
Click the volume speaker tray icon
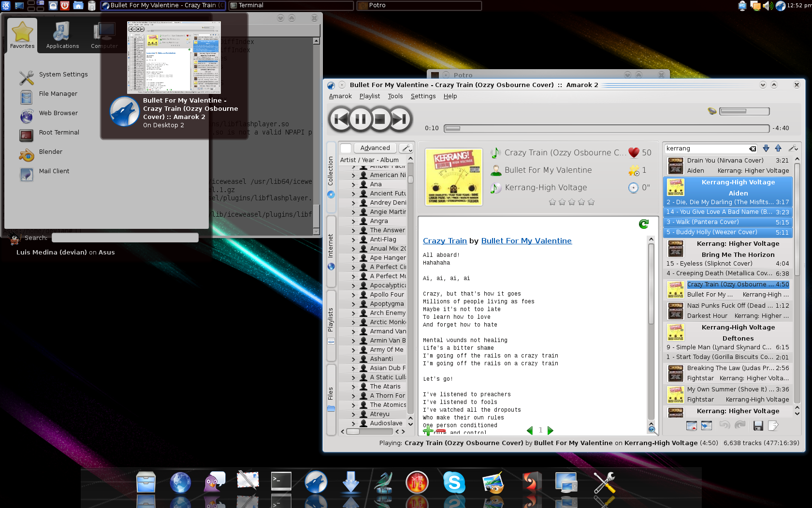coord(768,6)
